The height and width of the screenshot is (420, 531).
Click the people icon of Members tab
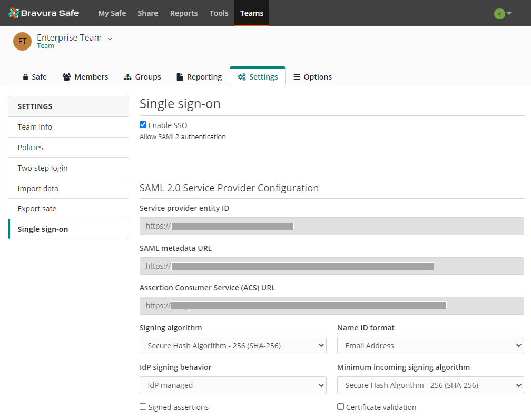click(x=66, y=77)
